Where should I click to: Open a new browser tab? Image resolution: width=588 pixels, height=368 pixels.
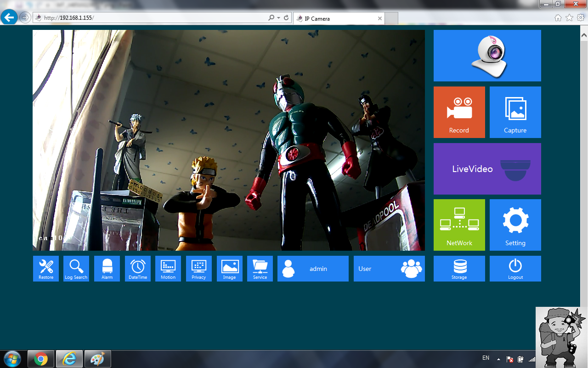(391, 18)
